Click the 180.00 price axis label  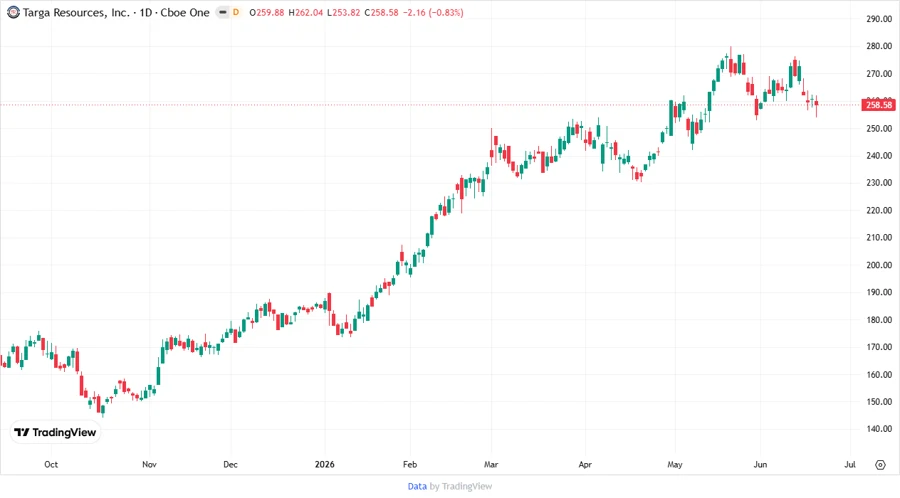879,320
